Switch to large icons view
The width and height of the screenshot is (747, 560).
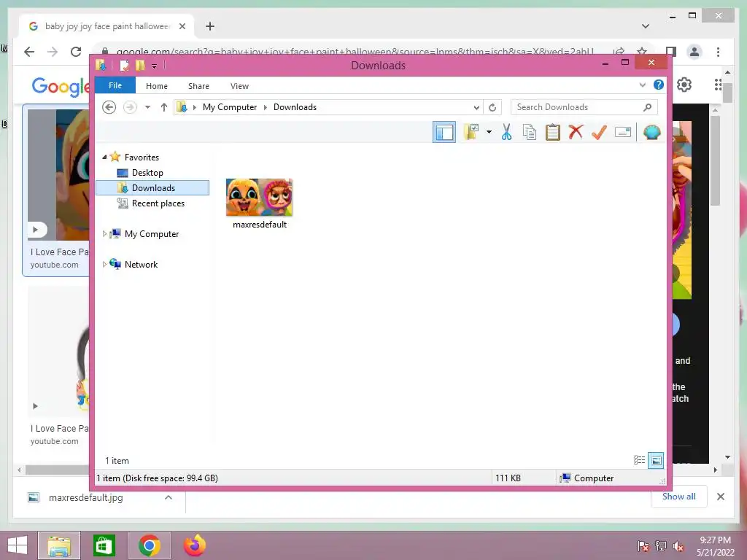coord(656,460)
